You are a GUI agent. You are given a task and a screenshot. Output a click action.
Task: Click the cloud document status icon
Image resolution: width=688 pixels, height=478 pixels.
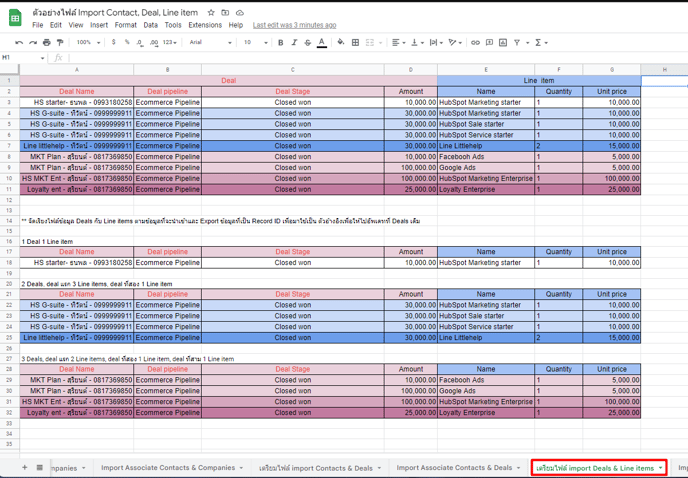240,13
